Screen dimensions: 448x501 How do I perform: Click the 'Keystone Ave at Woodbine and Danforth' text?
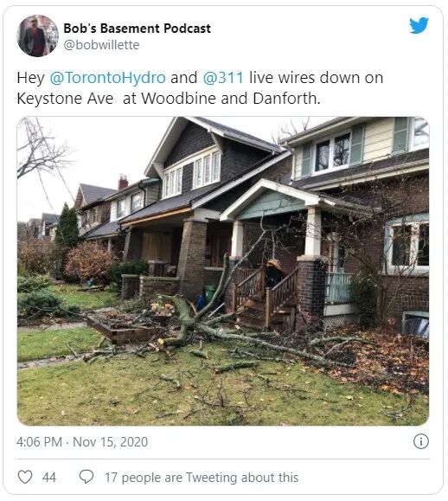pos(169,99)
